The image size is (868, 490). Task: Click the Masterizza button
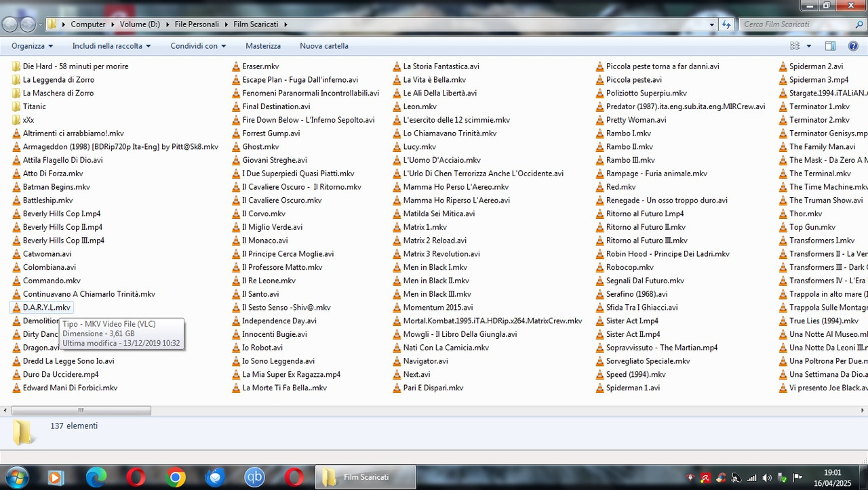click(x=263, y=46)
